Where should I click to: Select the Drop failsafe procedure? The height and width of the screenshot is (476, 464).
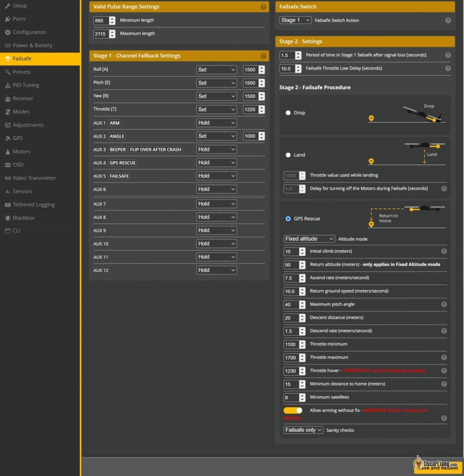pyautogui.click(x=288, y=112)
